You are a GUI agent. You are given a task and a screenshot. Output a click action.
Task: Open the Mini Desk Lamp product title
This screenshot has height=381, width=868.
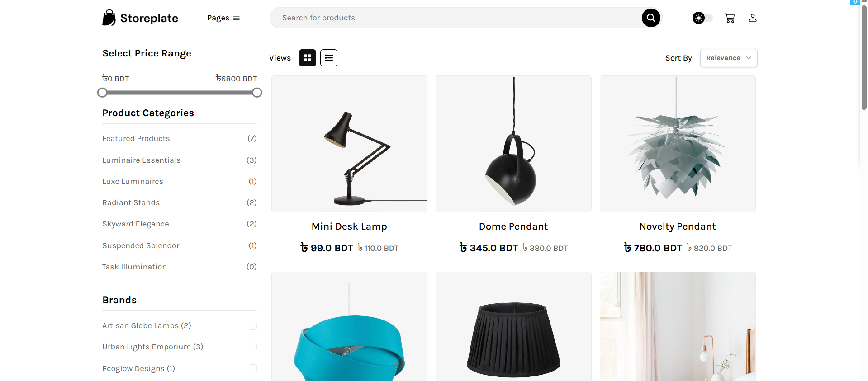pos(349,226)
